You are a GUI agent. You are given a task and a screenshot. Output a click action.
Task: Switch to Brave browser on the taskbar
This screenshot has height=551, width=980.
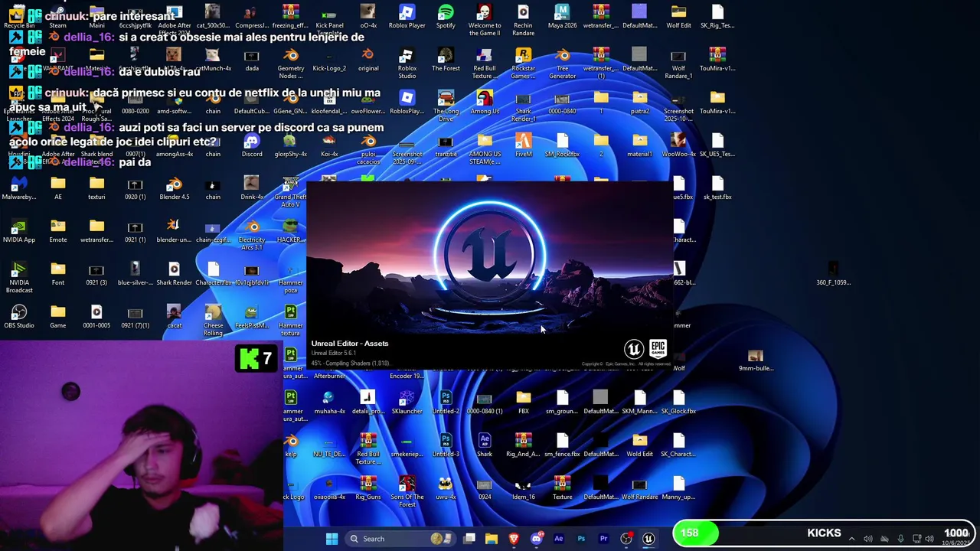click(x=514, y=539)
